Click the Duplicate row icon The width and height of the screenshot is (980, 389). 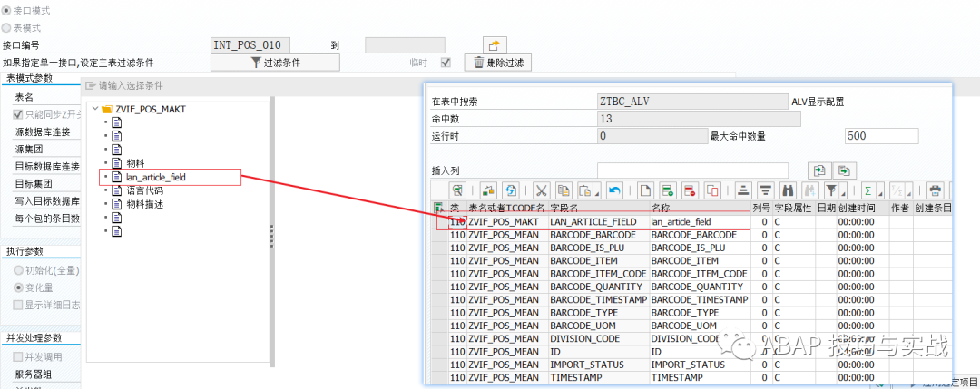(712, 190)
